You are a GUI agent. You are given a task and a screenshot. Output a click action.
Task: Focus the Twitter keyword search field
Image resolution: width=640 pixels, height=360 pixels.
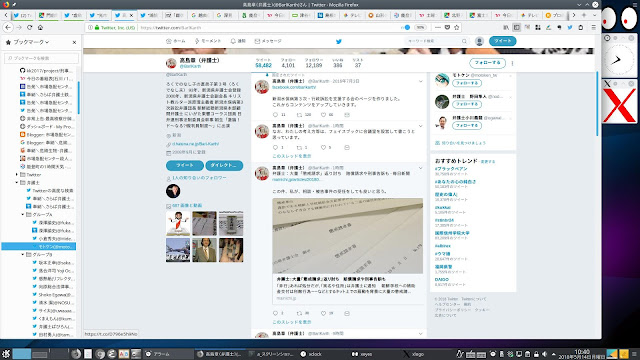pos(436,41)
